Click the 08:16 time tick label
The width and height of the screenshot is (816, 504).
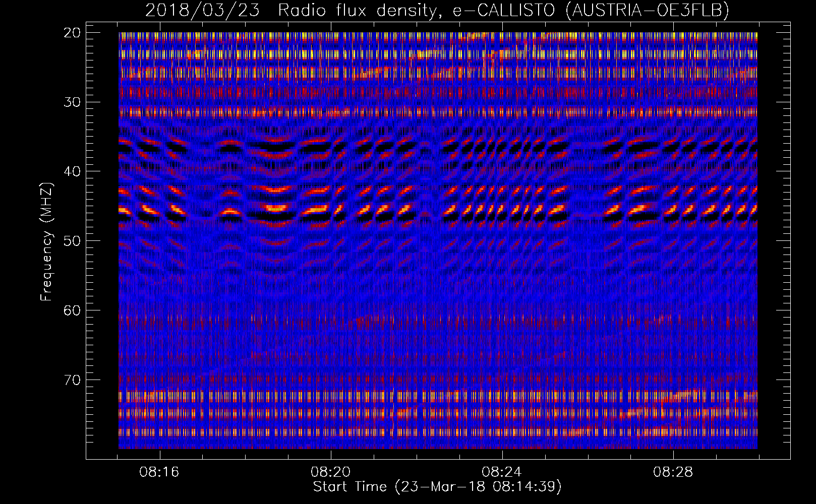click(159, 472)
